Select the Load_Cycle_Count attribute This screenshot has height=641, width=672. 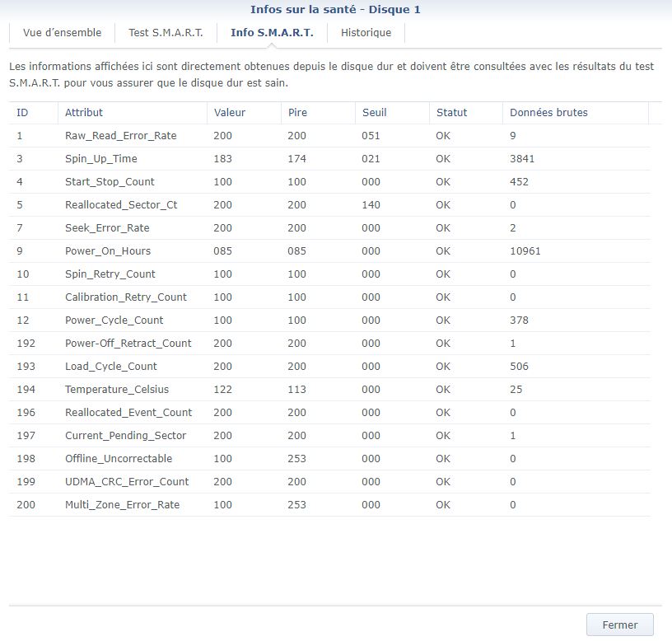pyautogui.click(x=111, y=367)
